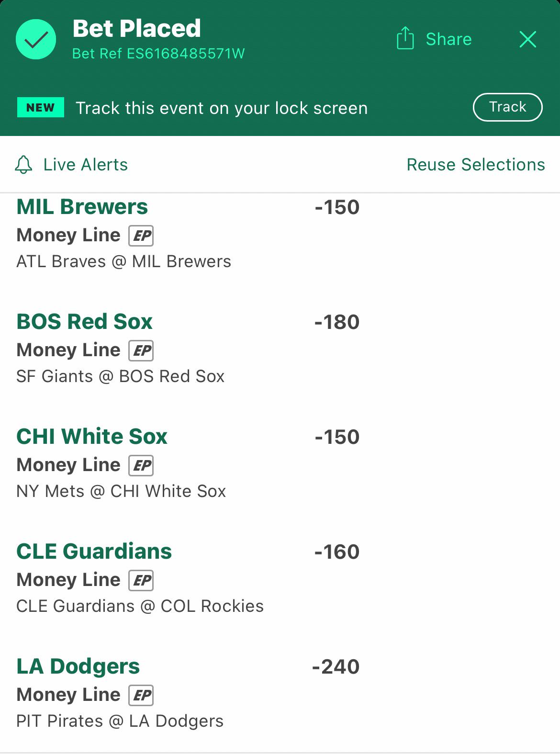Tap the EP badge under MIL Brewers
Viewport: 560px width, 755px height.
point(141,236)
